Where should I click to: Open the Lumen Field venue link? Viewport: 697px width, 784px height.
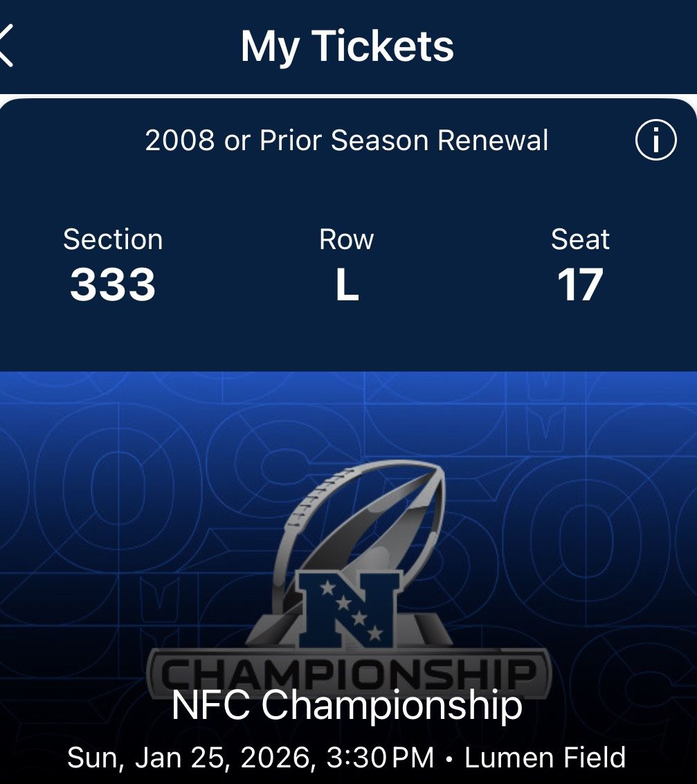[x=545, y=758]
